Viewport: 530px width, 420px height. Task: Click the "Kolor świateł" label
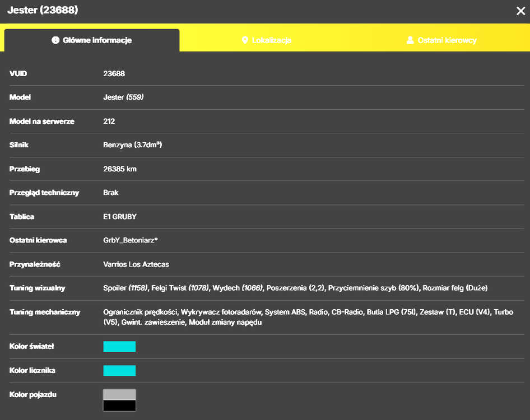pyautogui.click(x=32, y=346)
